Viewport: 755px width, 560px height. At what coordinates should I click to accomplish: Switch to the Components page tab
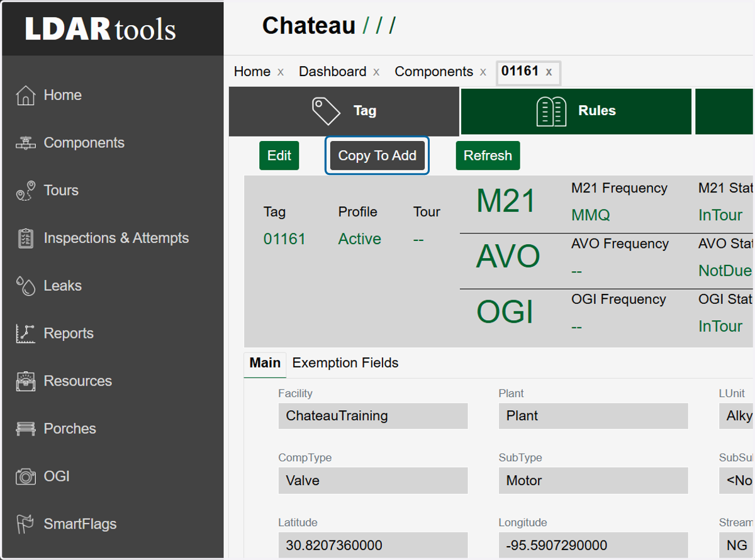click(433, 72)
